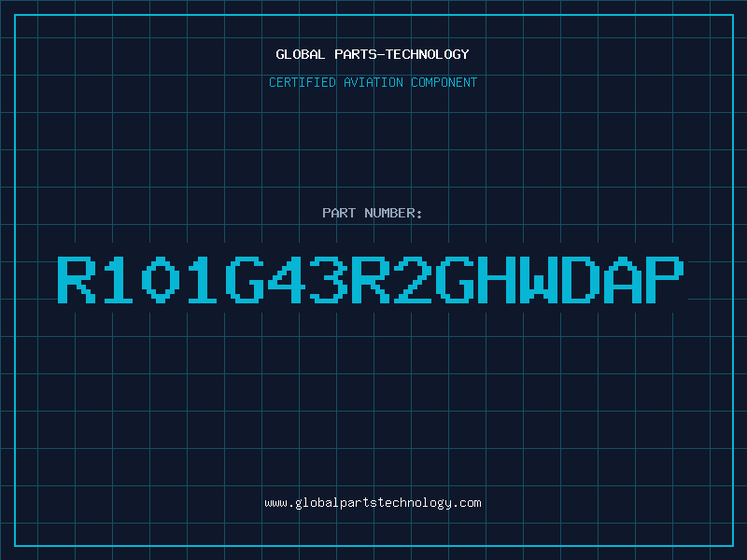
Task: Click the PART NUMBER: label
Action: [373, 213]
